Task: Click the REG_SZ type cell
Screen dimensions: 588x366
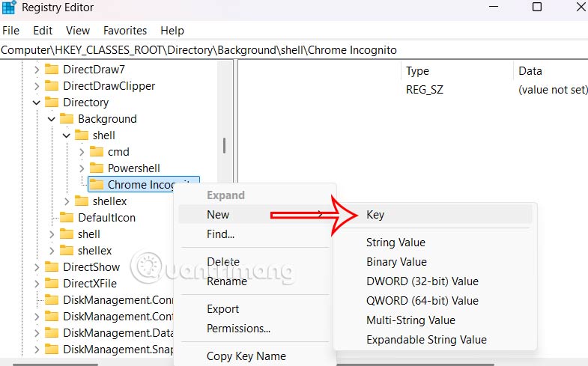Action: 425,90
